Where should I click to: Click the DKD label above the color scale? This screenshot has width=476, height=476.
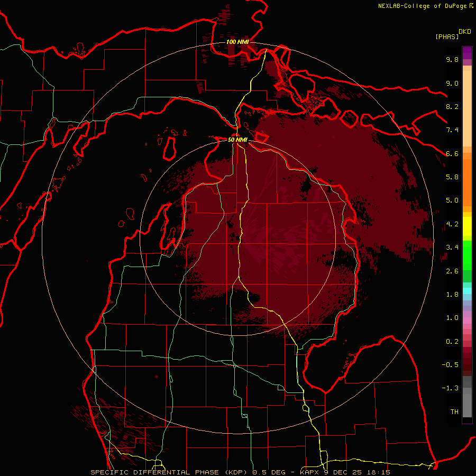pyautogui.click(x=465, y=31)
